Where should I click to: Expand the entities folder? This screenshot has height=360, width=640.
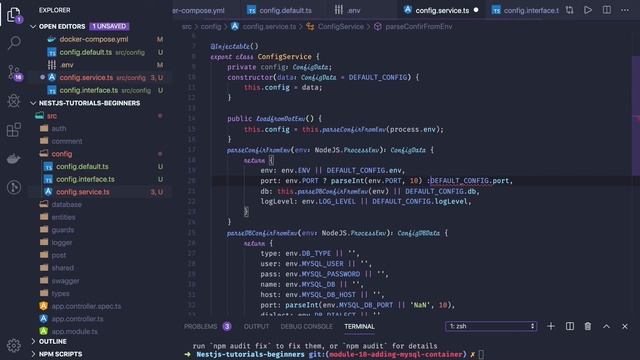click(63, 217)
